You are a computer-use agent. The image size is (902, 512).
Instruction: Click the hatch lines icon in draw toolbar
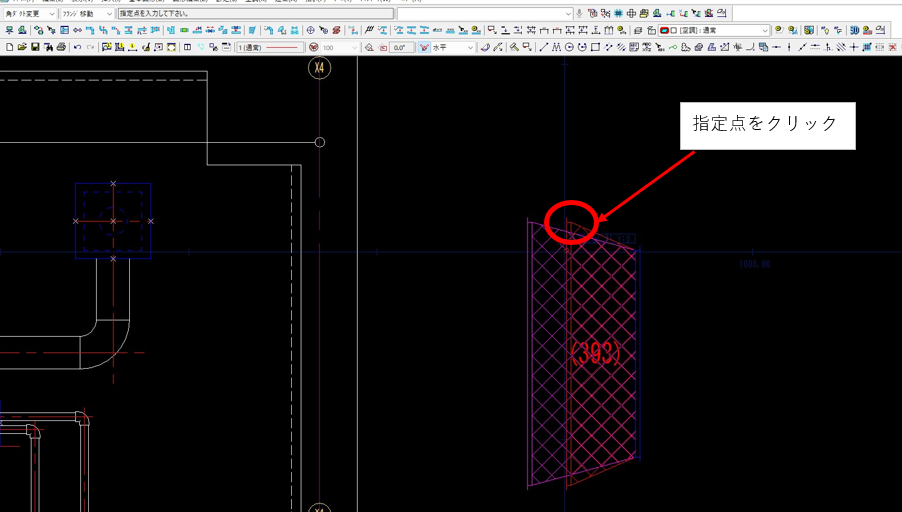tap(841, 47)
